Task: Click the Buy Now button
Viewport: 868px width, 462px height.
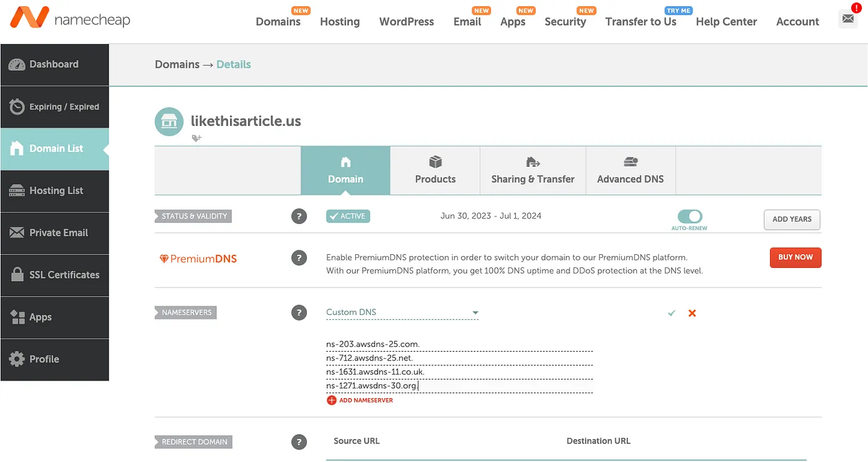Action: coord(795,257)
